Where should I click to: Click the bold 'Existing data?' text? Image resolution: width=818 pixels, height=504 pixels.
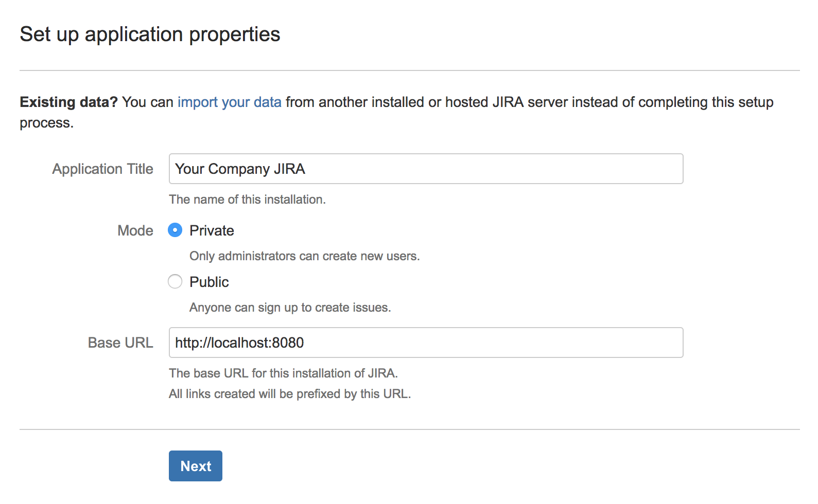coord(68,102)
